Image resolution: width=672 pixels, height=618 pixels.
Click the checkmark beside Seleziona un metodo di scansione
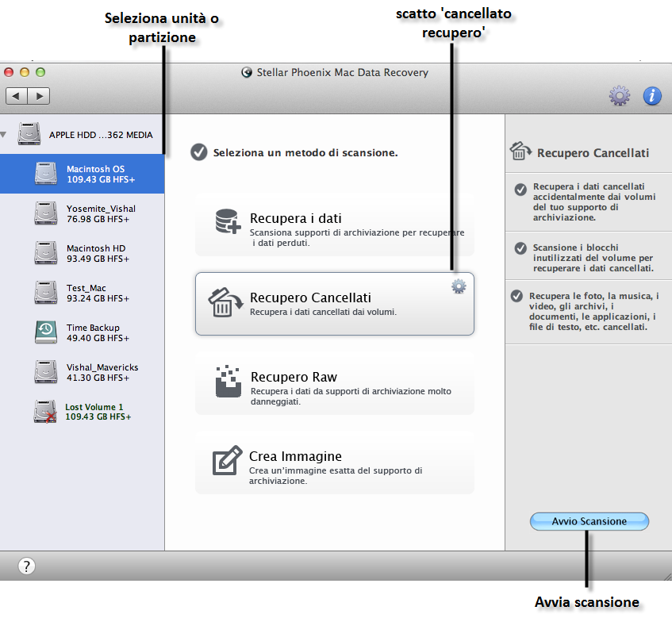click(199, 152)
